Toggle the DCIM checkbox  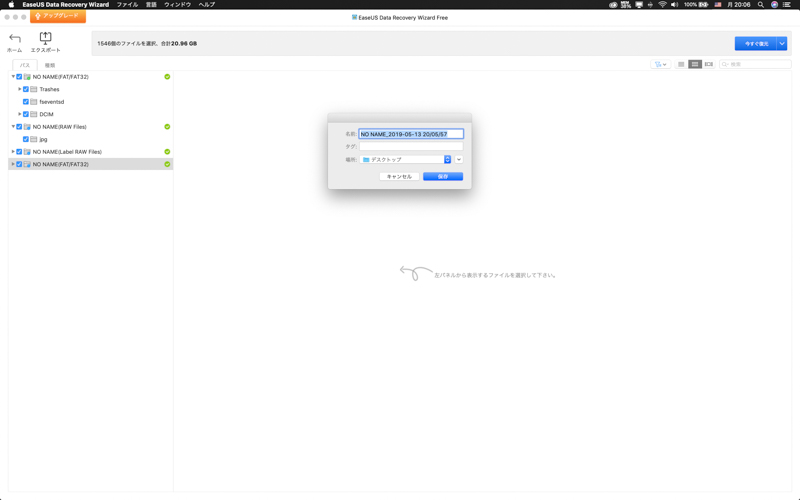pos(26,114)
